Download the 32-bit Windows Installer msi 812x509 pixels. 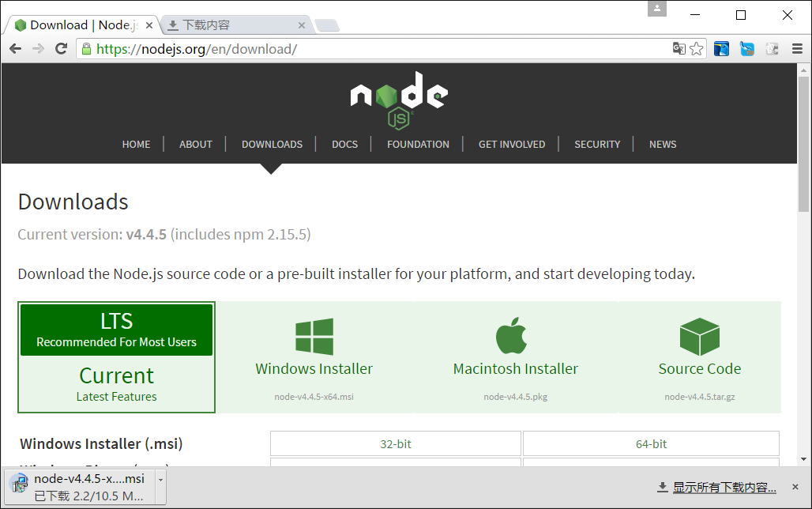(396, 443)
